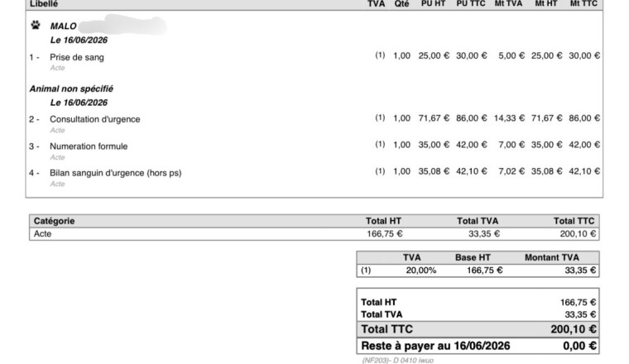This screenshot has height=364, width=629.
Task: Click the 20,00% TVA rate cell
Action: (420, 271)
